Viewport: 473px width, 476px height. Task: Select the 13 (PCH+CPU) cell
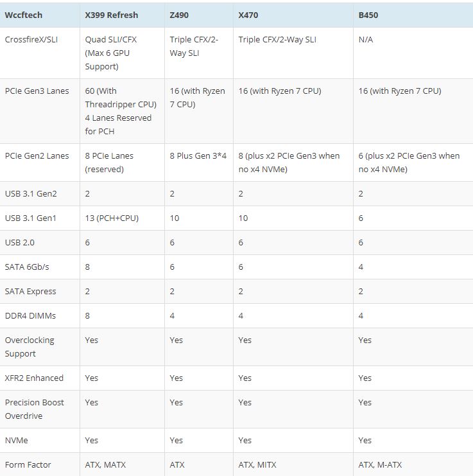coord(112,218)
